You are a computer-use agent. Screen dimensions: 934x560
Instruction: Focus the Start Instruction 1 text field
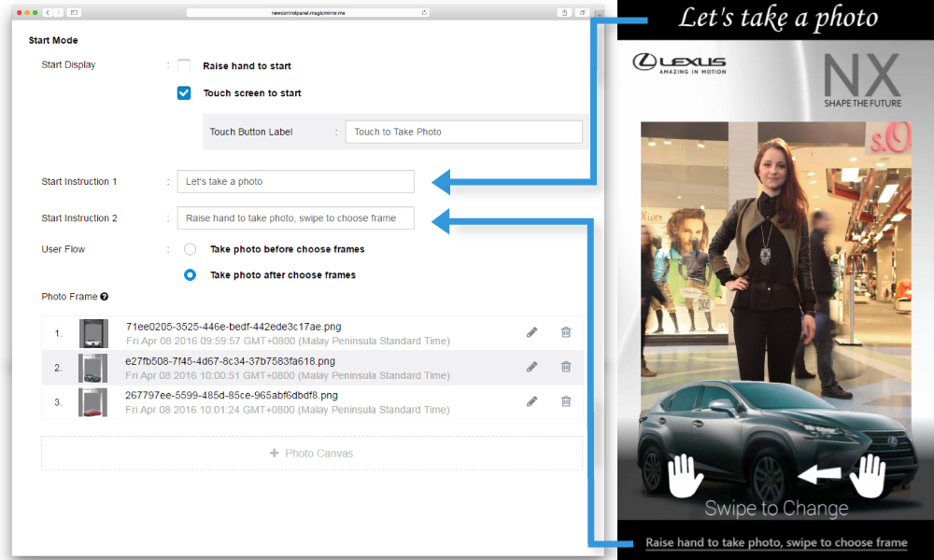[295, 182]
